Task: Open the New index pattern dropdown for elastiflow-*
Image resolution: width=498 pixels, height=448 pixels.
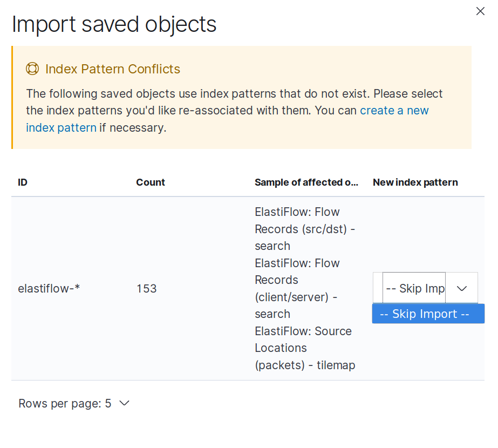Action: [x=425, y=288]
